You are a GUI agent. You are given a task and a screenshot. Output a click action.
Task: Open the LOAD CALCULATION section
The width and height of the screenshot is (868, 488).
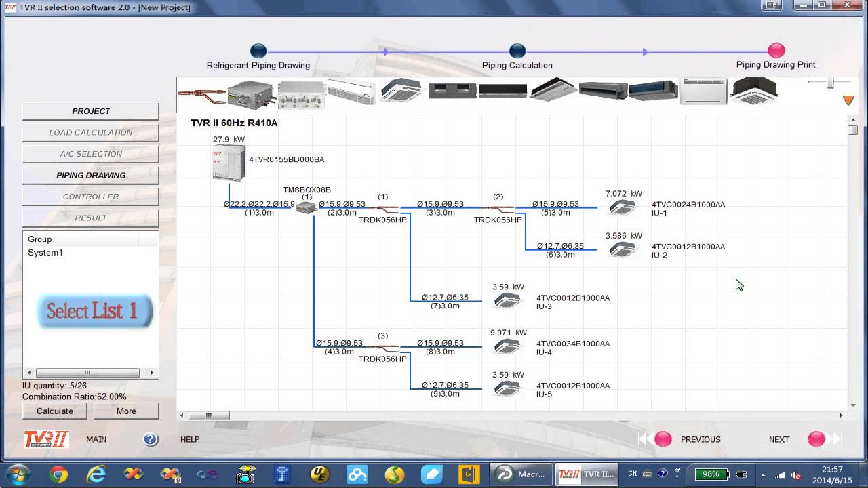[x=91, y=132]
